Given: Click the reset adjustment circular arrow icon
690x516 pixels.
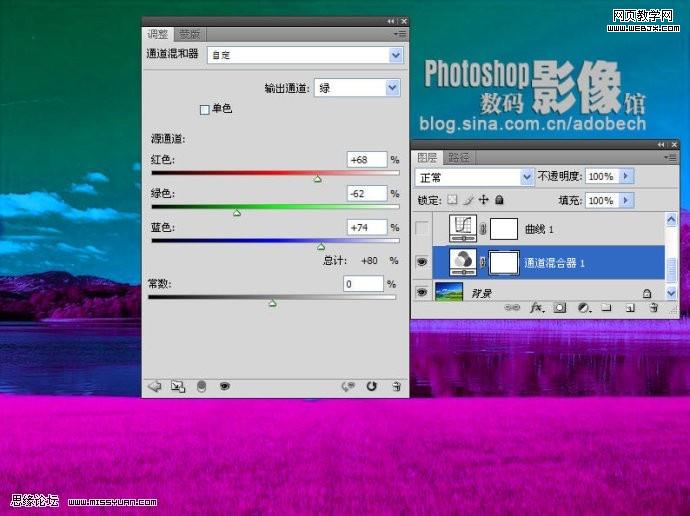Looking at the screenshot, I should click(371, 386).
